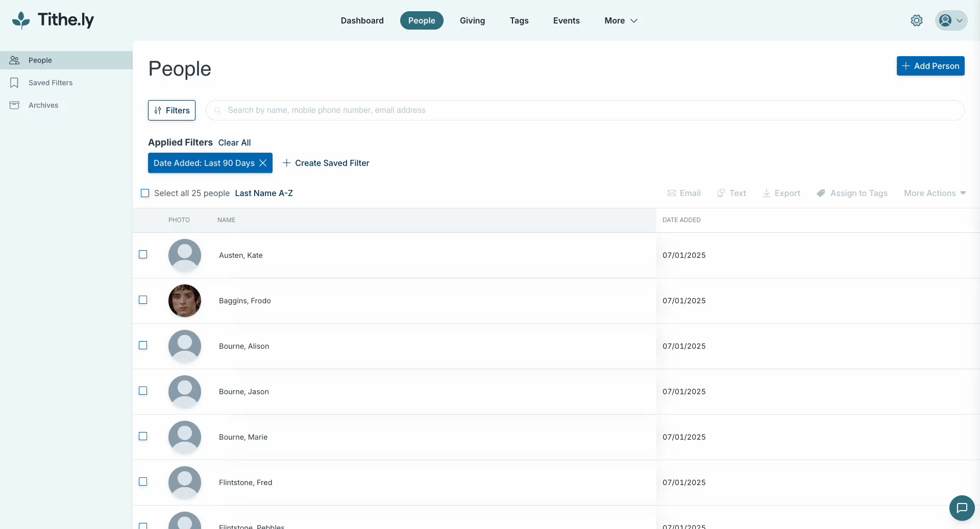Open the chat support bubble
The width and height of the screenshot is (980, 529).
pyautogui.click(x=963, y=508)
